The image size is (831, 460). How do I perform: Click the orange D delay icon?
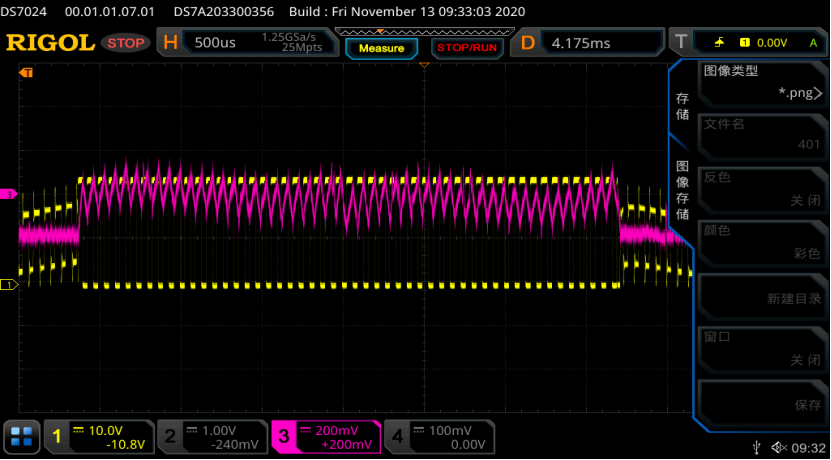(x=527, y=43)
